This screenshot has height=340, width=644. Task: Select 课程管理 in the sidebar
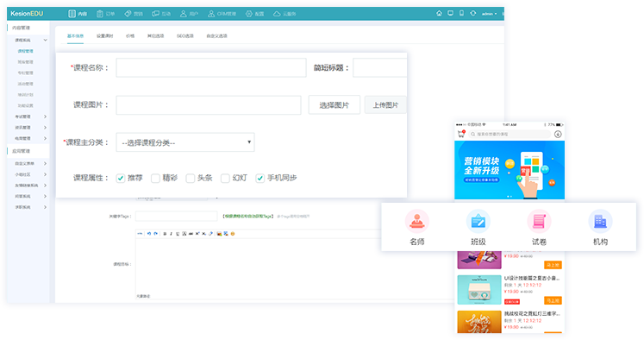click(26, 51)
